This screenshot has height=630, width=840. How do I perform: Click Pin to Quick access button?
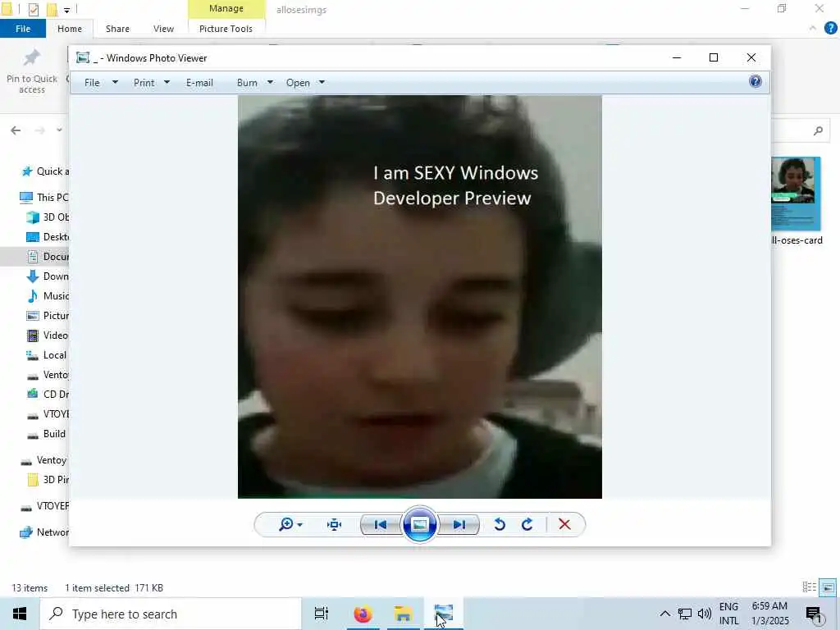tap(32, 72)
